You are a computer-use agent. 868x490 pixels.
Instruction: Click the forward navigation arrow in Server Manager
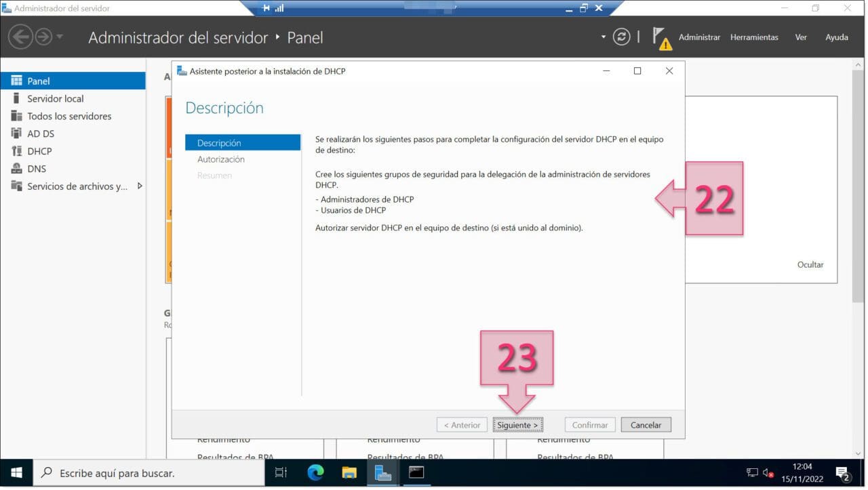tap(43, 37)
